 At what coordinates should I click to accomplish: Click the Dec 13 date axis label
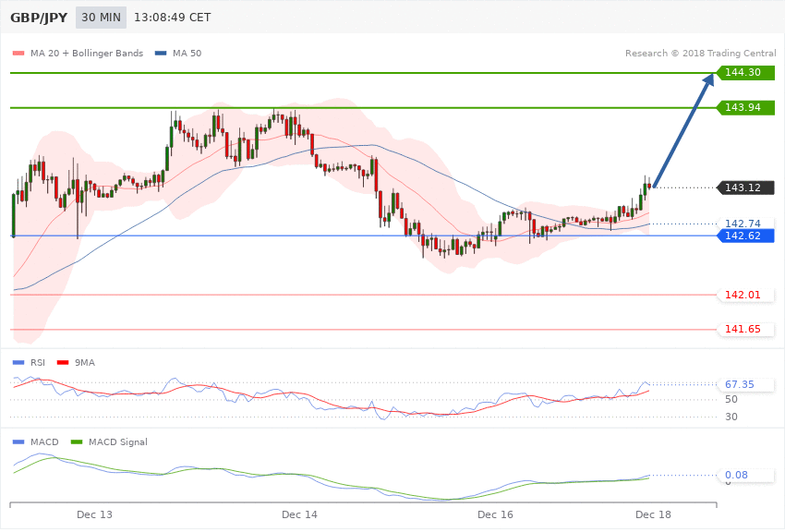click(94, 514)
